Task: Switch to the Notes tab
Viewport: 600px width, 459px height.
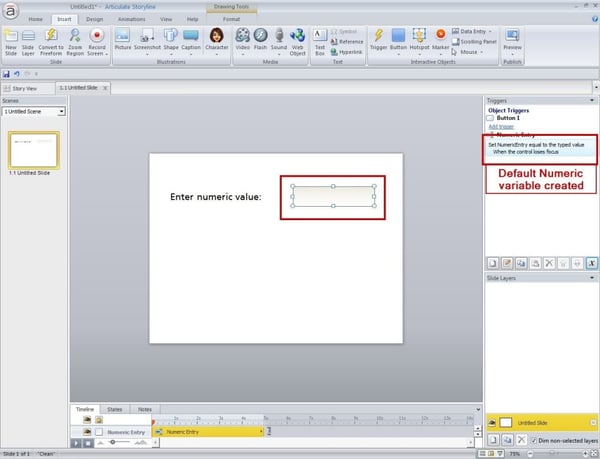Action: (x=145, y=409)
